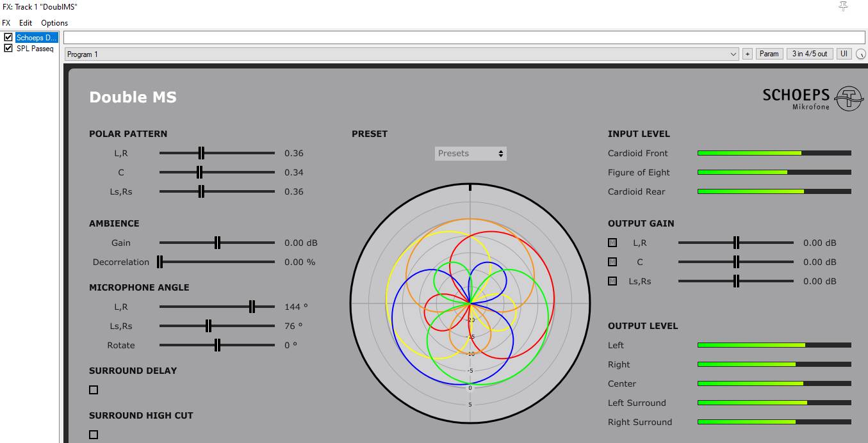Click the Param button

tap(769, 54)
